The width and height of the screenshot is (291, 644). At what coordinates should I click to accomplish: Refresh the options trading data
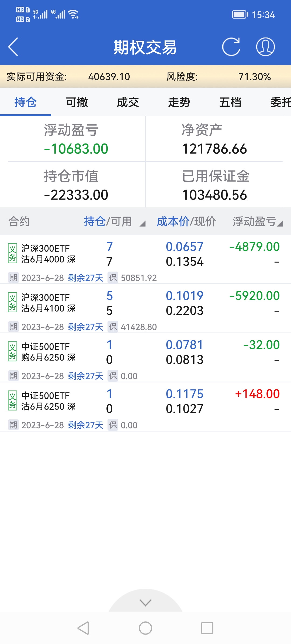pyautogui.click(x=231, y=47)
